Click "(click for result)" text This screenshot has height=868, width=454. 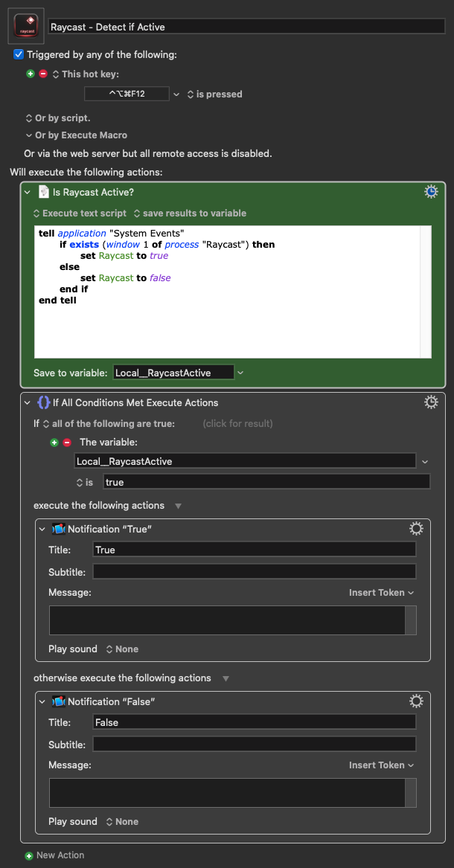(x=237, y=423)
